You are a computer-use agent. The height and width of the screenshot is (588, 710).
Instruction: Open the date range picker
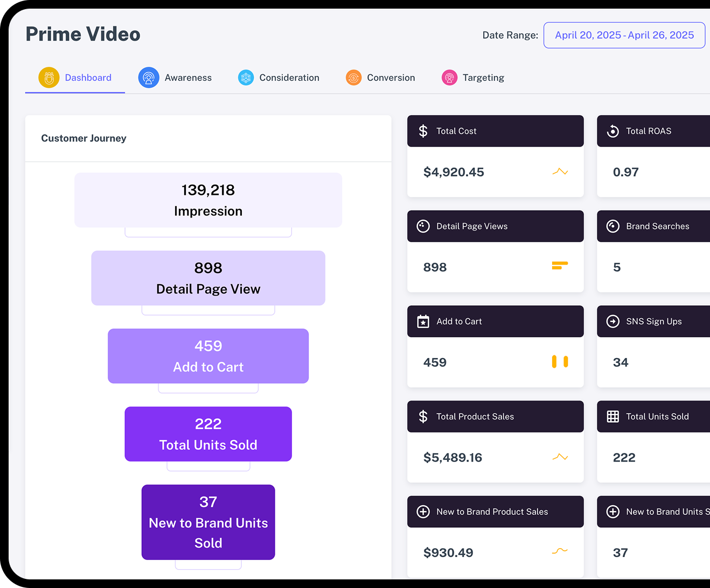click(624, 35)
